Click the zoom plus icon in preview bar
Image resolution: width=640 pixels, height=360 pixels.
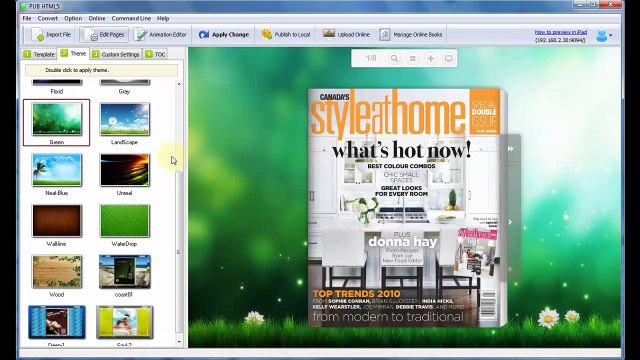(x=431, y=58)
